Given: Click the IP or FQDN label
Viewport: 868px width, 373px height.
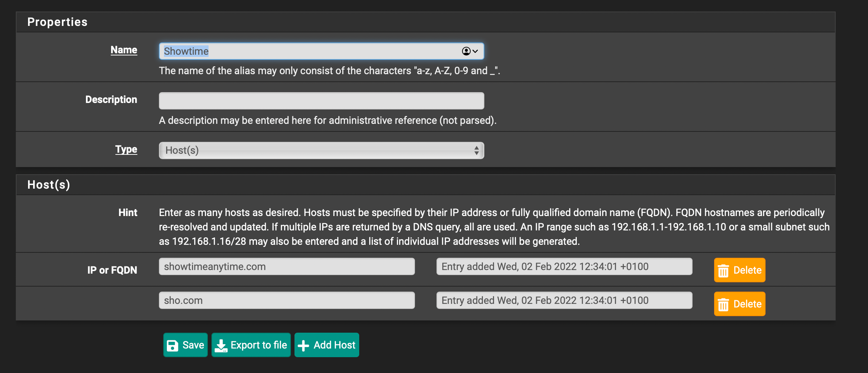Looking at the screenshot, I should [112, 270].
